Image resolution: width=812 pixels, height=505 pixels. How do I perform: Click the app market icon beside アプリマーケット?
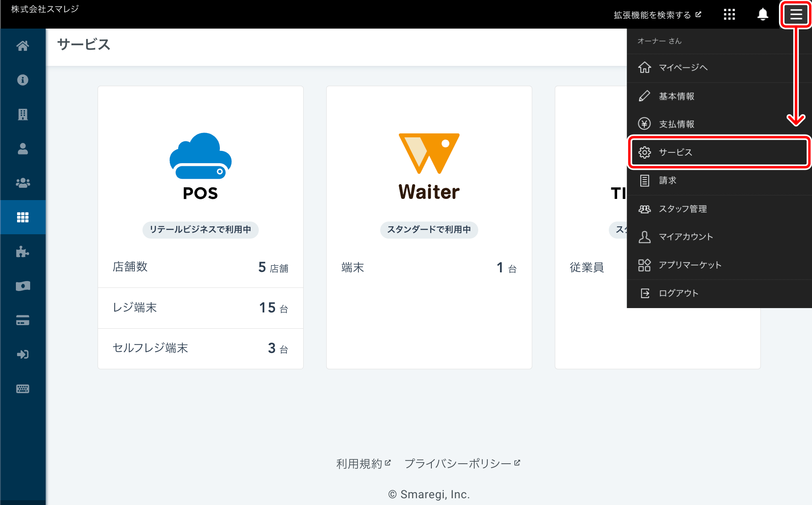pos(645,265)
